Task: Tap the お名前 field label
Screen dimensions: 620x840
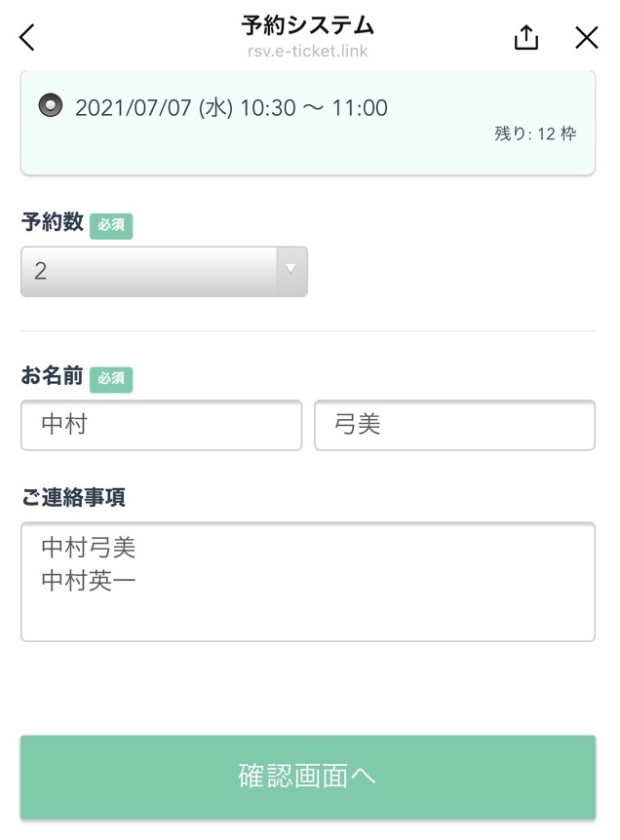Action: click(x=52, y=375)
